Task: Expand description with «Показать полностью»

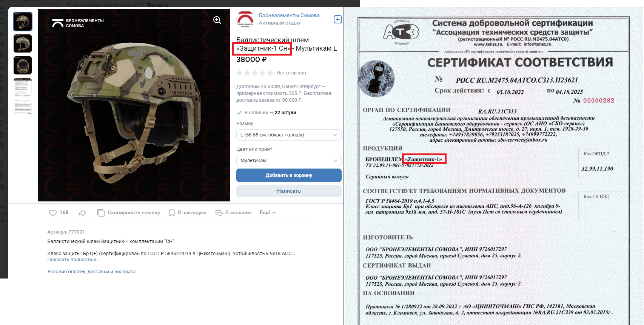Action: (73, 260)
